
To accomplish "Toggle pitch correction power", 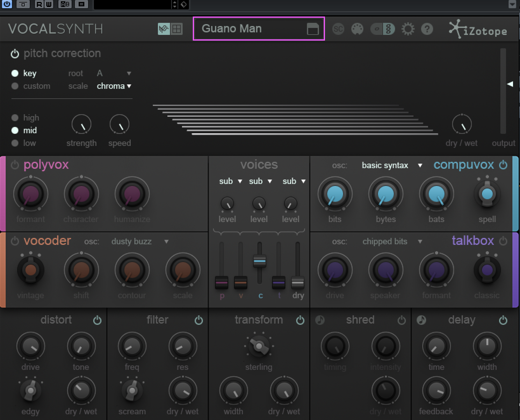I will pos(15,54).
